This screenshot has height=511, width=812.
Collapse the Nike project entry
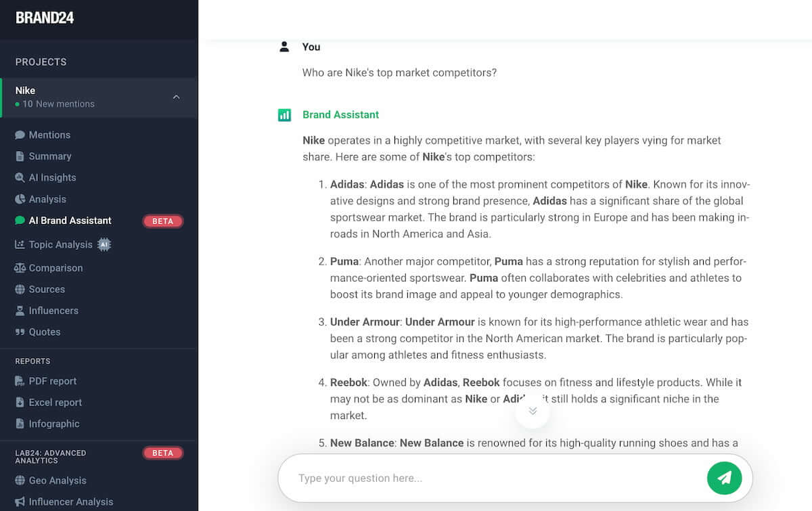tap(176, 97)
